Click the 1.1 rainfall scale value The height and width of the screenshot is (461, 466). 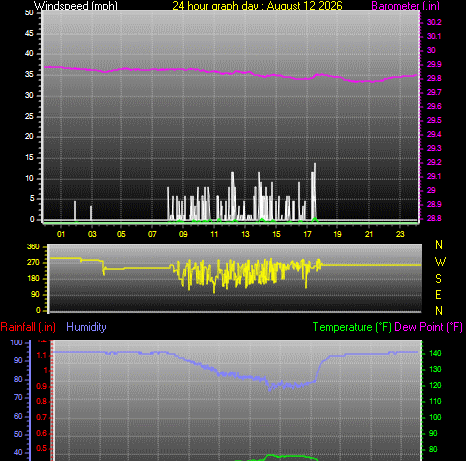pos(42,356)
